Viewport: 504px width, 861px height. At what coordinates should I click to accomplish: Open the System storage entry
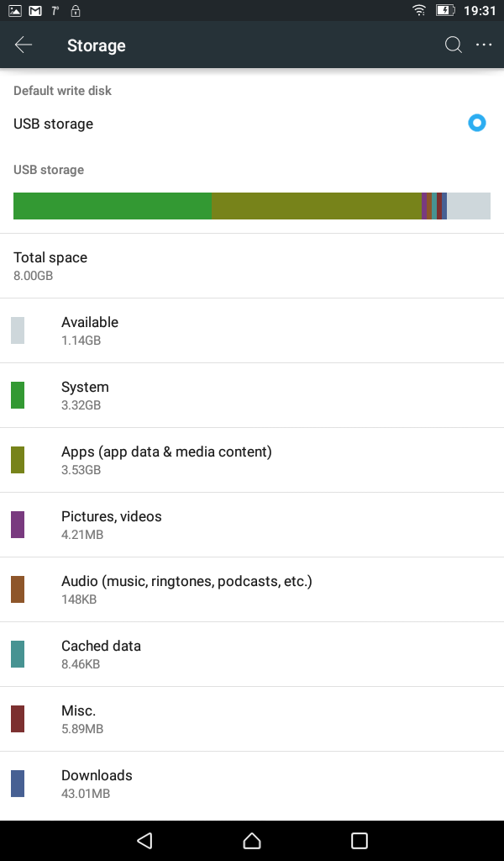tap(252, 395)
